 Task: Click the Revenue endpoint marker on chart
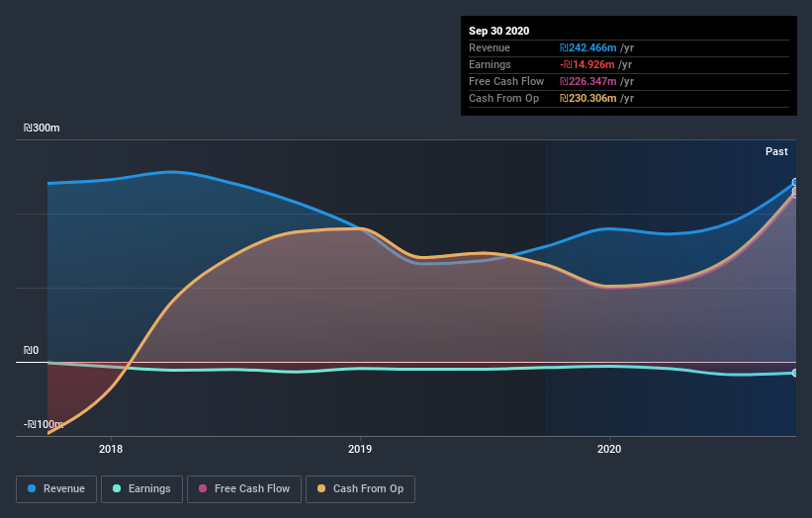click(795, 182)
